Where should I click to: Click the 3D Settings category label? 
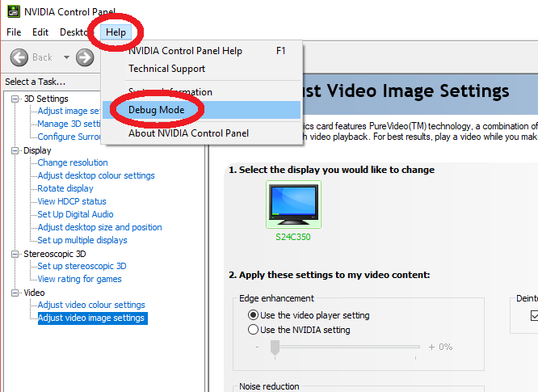tap(46, 99)
